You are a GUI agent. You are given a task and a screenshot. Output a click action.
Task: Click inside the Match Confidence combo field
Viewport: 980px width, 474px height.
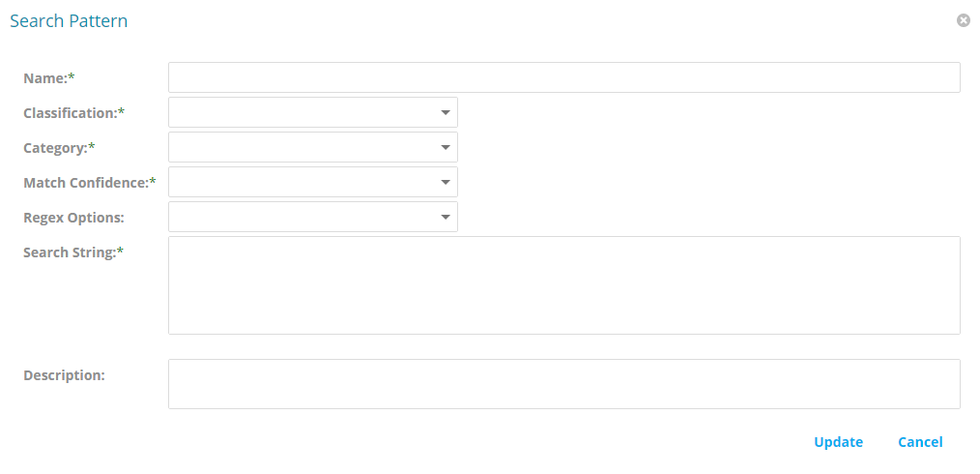(300, 182)
